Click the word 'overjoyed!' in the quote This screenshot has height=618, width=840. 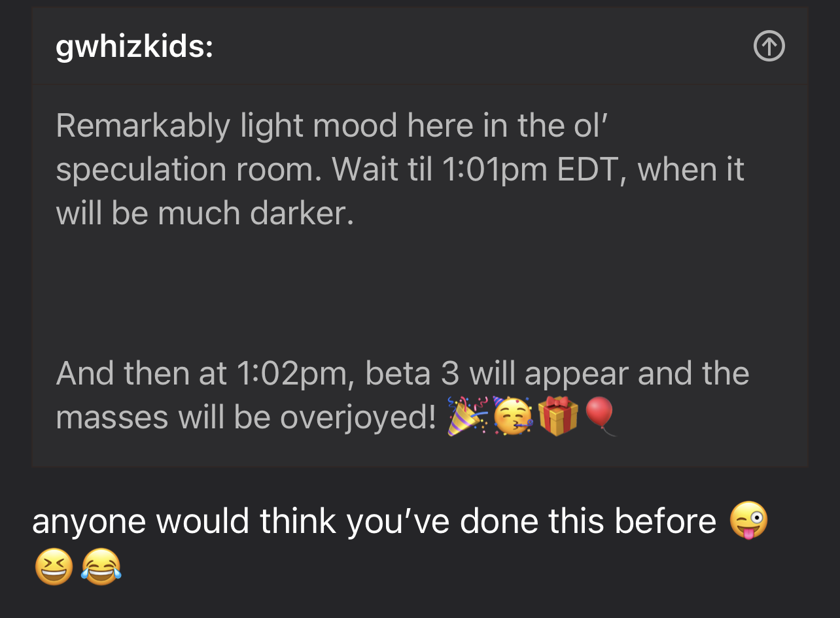tap(358, 417)
